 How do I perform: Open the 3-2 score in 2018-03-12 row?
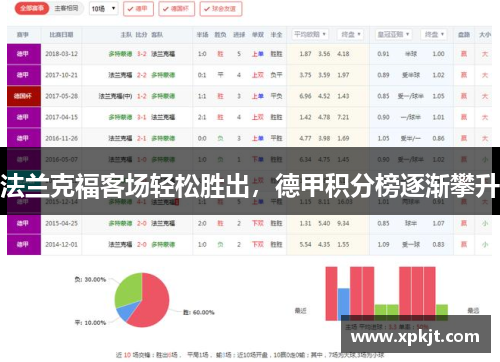click(142, 54)
